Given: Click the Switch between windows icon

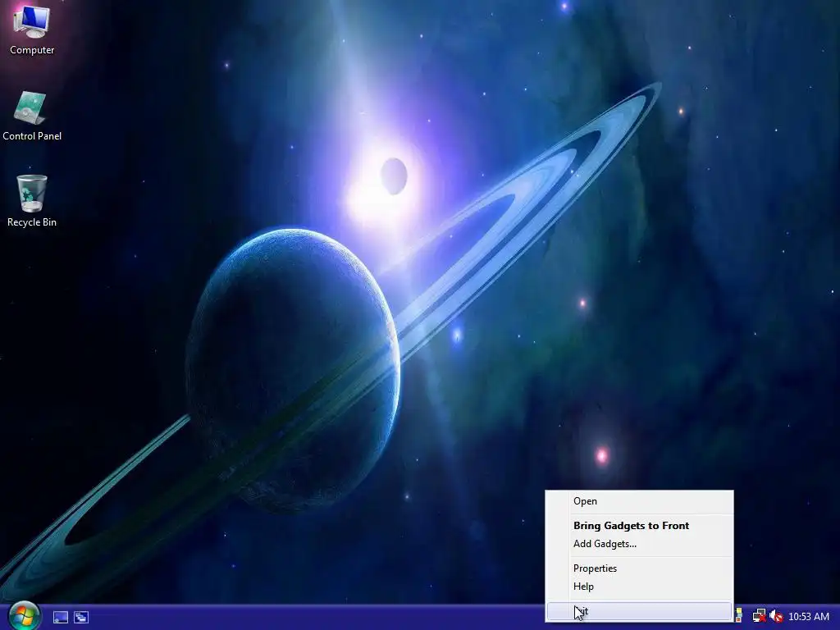Looking at the screenshot, I should pyautogui.click(x=81, y=617).
